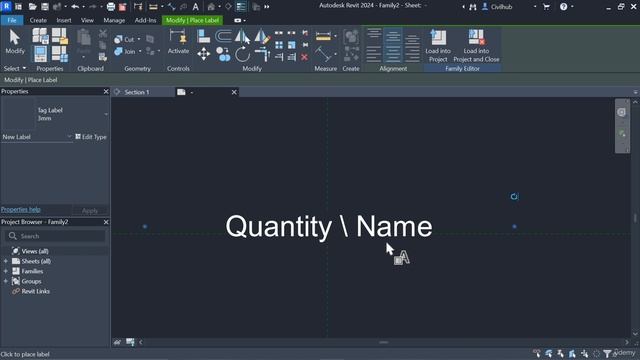Click the Apply button in Properties
This screenshot has width=640, height=360.
[90, 211]
